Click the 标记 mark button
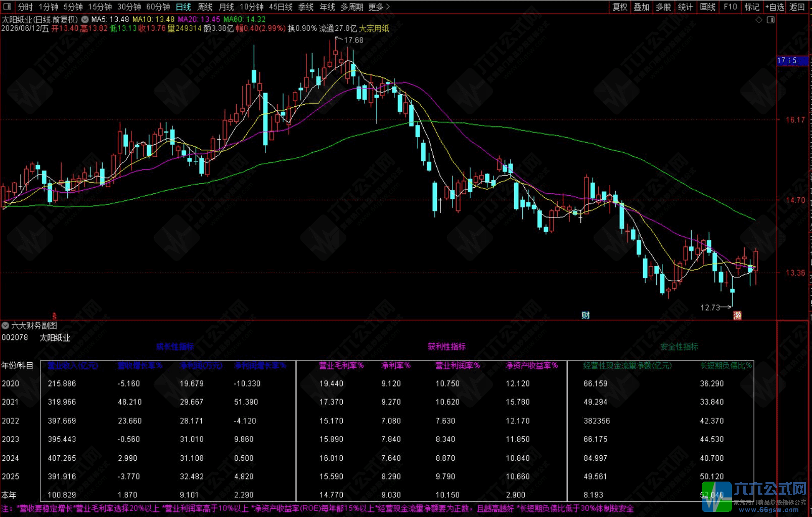 pyautogui.click(x=752, y=7)
